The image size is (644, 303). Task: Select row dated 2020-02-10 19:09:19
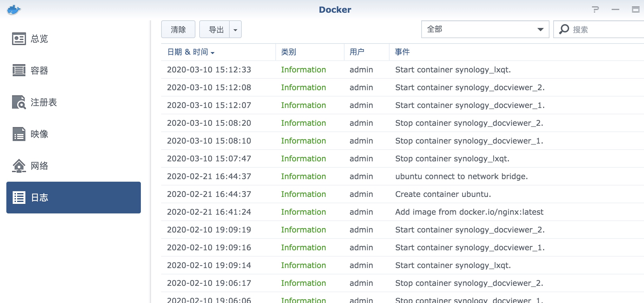pos(403,230)
